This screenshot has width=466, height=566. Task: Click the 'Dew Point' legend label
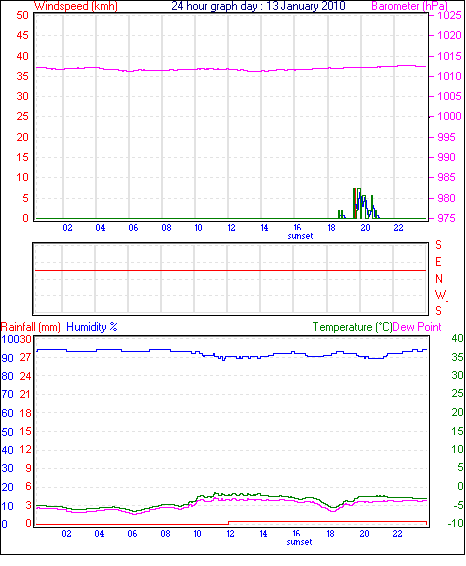pos(417,327)
